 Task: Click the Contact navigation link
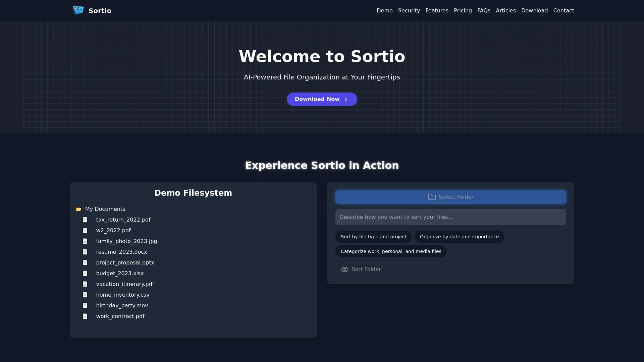[563, 11]
